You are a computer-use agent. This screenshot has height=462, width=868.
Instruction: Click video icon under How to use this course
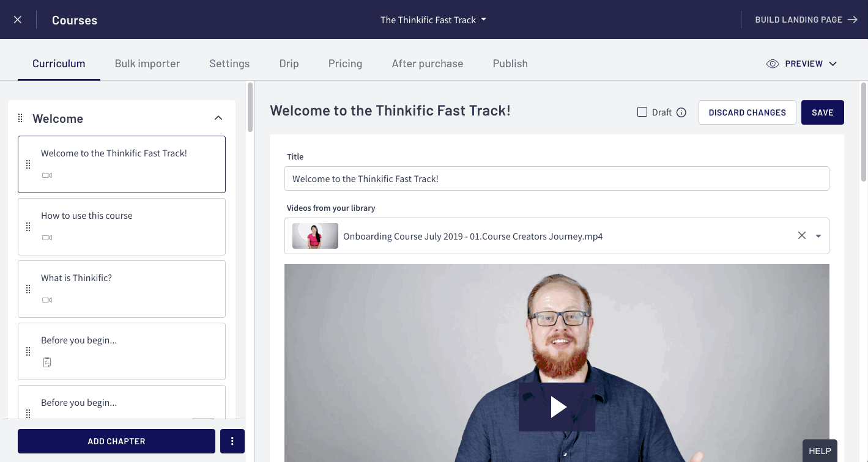47,238
